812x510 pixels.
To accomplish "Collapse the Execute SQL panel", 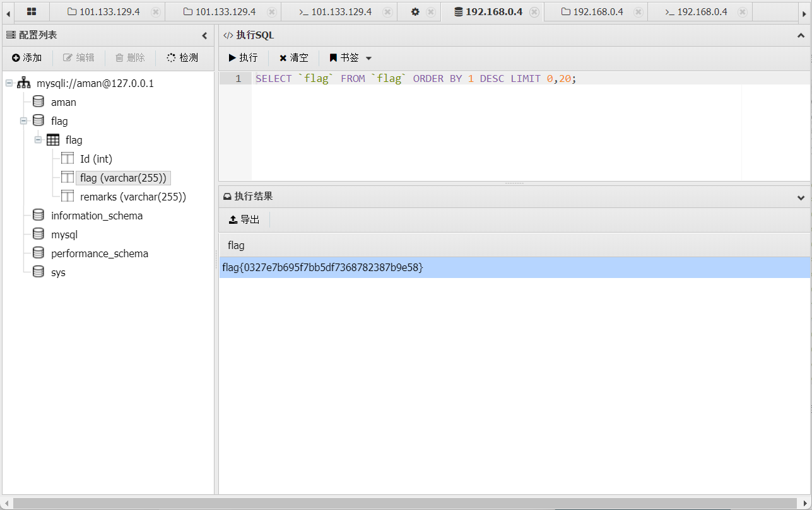I will click(801, 36).
